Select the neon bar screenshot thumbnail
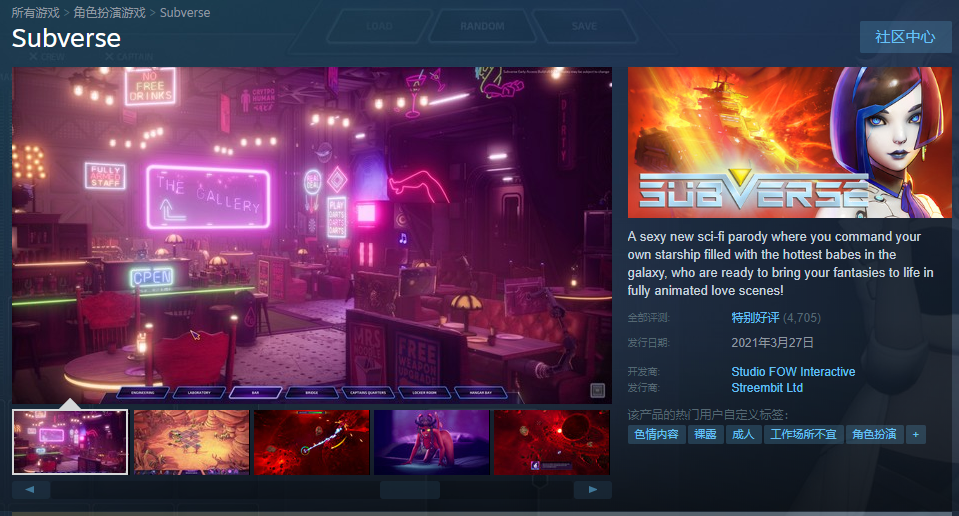Image resolution: width=959 pixels, height=516 pixels. click(x=70, y=442)
